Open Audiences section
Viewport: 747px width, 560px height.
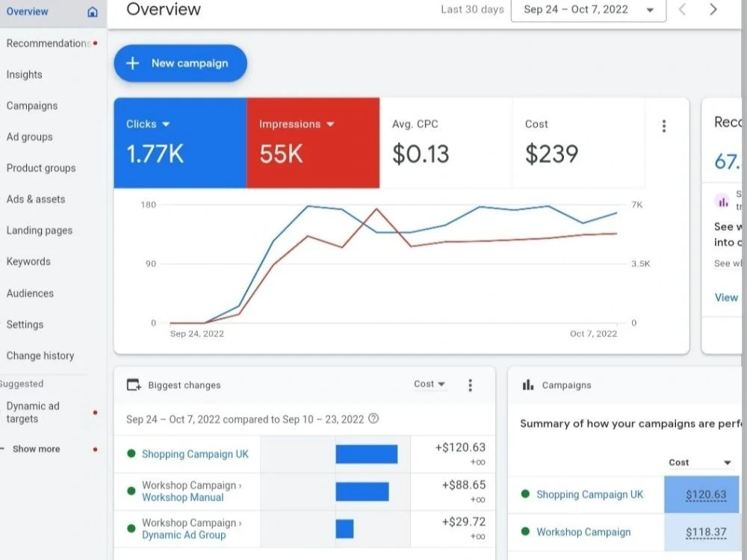(x=30, y=293)
